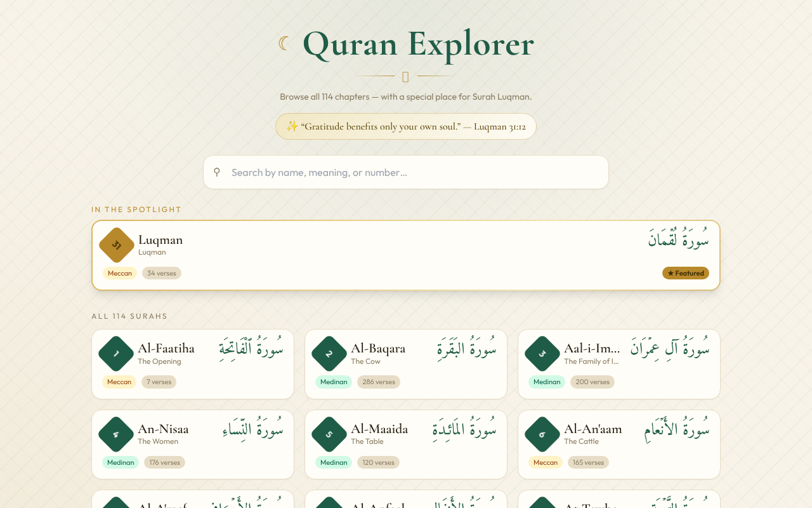
Task: Click "The Family of I…" subtitle text
Action: (x=591, y=361)
